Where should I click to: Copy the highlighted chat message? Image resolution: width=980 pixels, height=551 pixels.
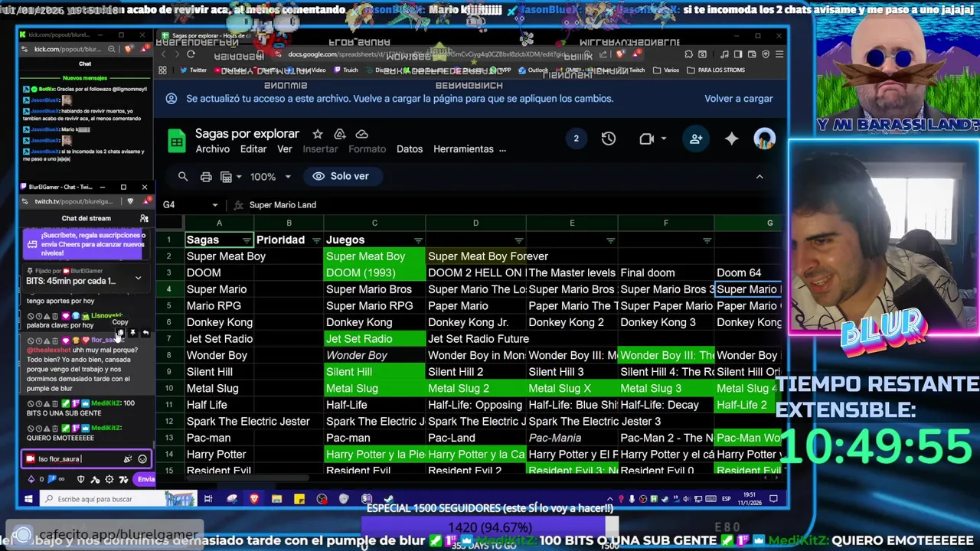120,333
